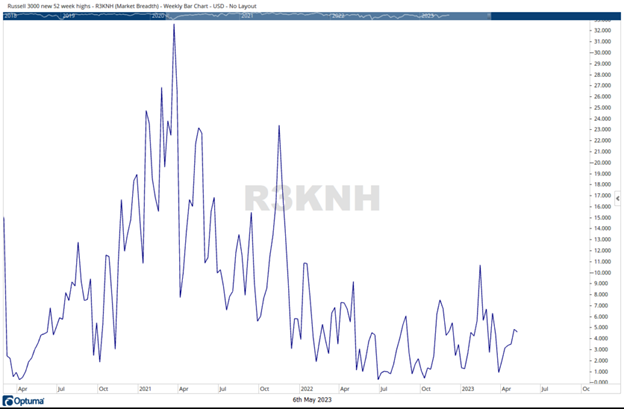
Task: Click the 0.000 label on the price axis
Action: point(601,382)
